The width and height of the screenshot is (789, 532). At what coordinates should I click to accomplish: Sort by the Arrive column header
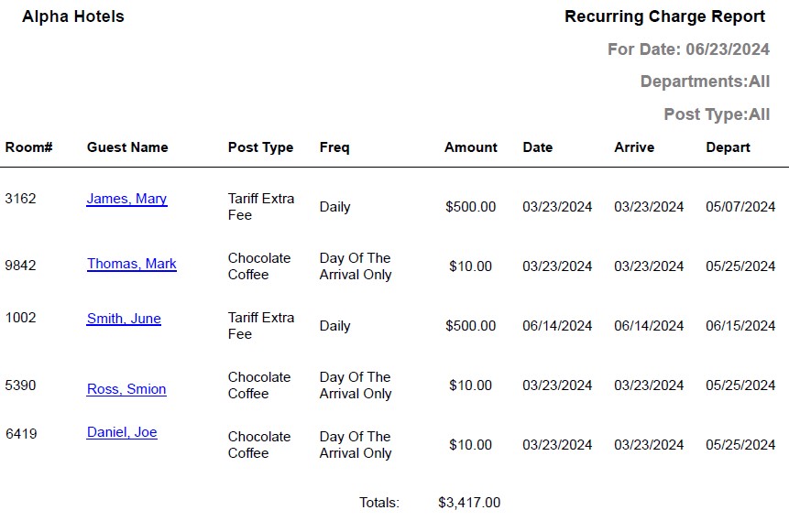634,147
